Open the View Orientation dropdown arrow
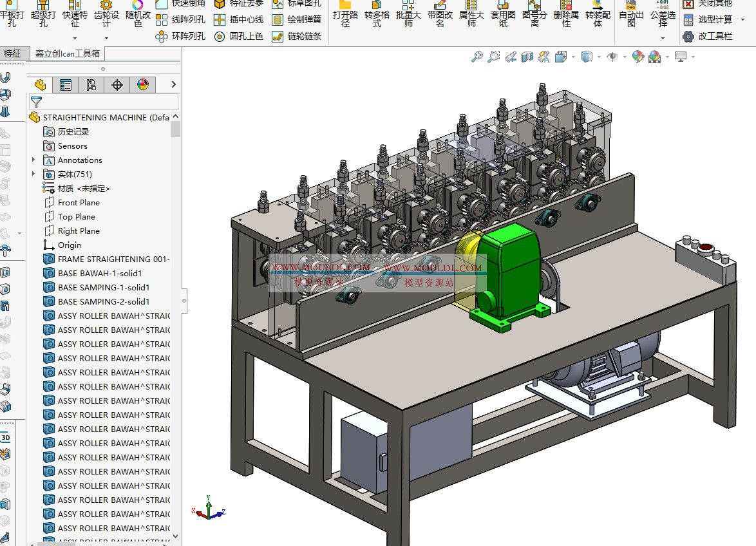Image resolution: width=756 pixels, height=546 pixels. coord(572,57)
